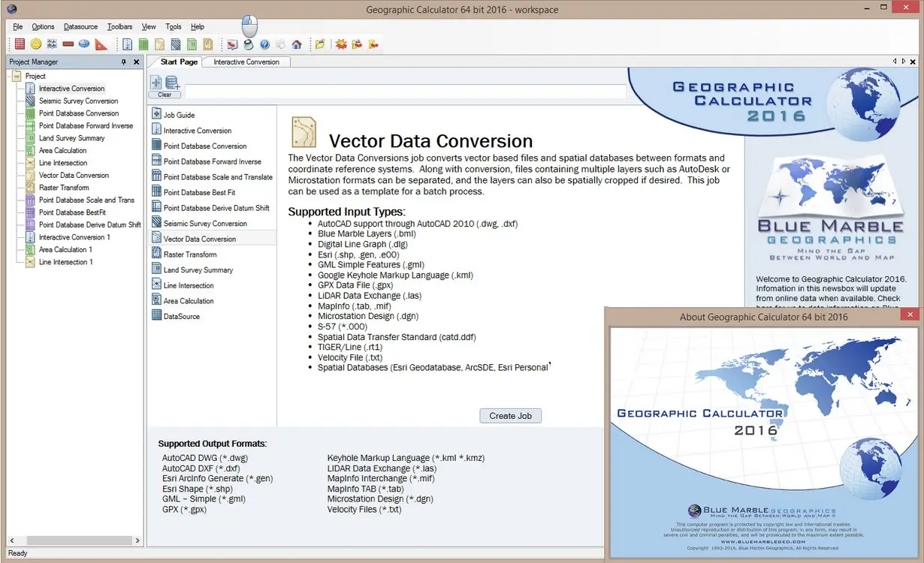This screenshot has width=924, height=563.
Task: Select DataSource in the Start Page list
Action: [182, 316]
